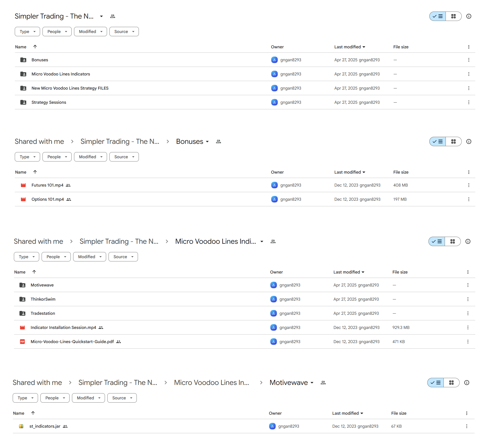Image resolution: width=493 pixels, height=448 pixels.
Task: Open People filter in Micro Voodoo Lines panel
Action: click(56, 257)
